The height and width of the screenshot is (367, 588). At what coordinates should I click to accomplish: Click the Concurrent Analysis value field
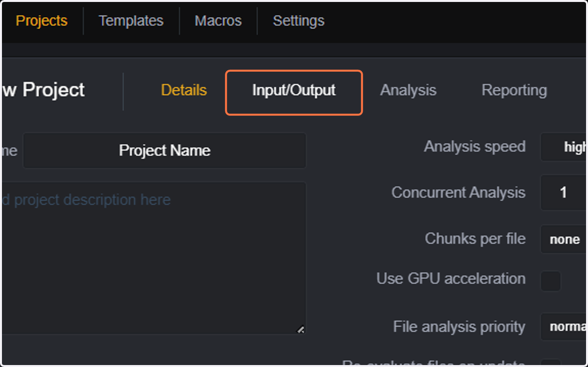[x=564, y=192]
